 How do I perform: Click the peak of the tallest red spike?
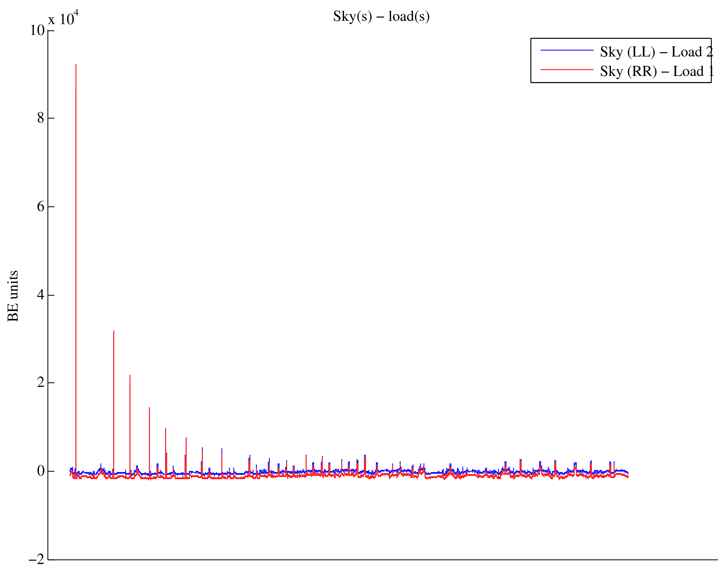click(76, 65)
